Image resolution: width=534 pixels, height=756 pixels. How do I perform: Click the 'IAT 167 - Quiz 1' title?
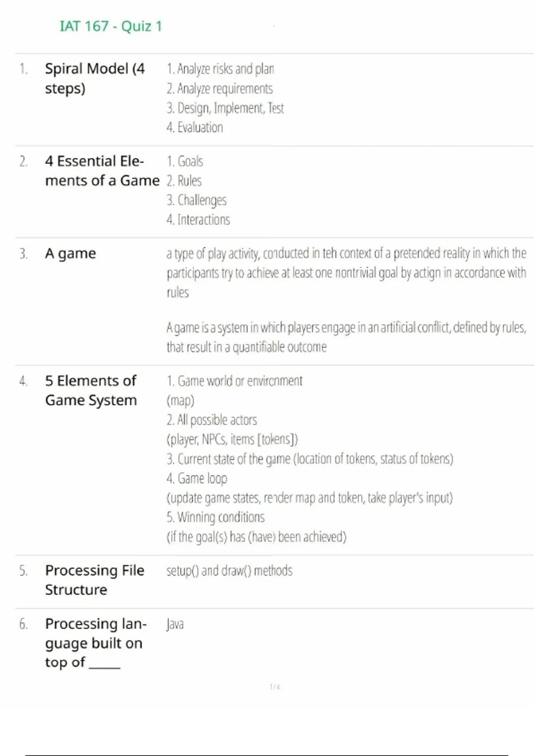[111, 26]
